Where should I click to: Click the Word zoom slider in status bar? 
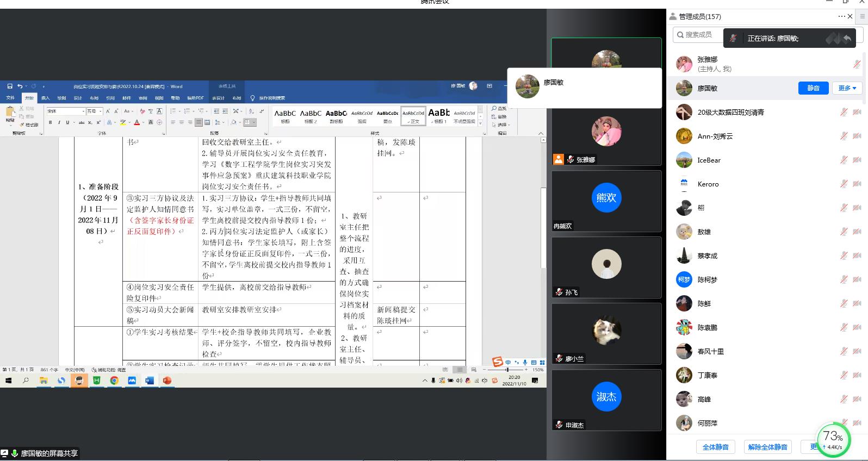click(x=506, y=370)
